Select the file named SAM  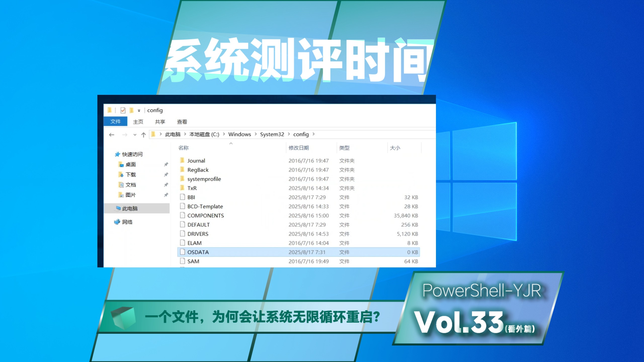(x=193, y=261)
